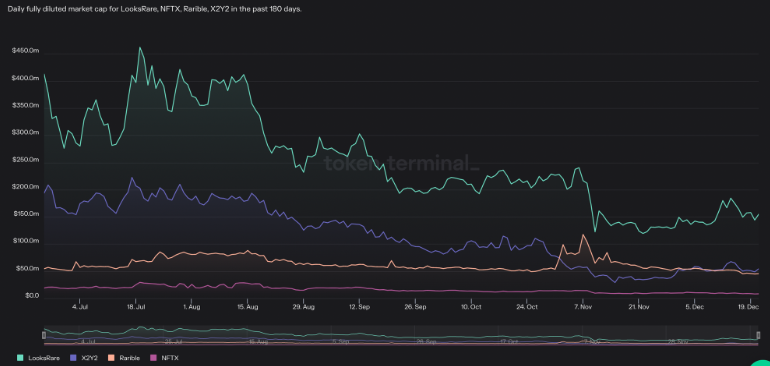Click the $400.0m y-axis label

pyautogui.click(x=27, y=79)
